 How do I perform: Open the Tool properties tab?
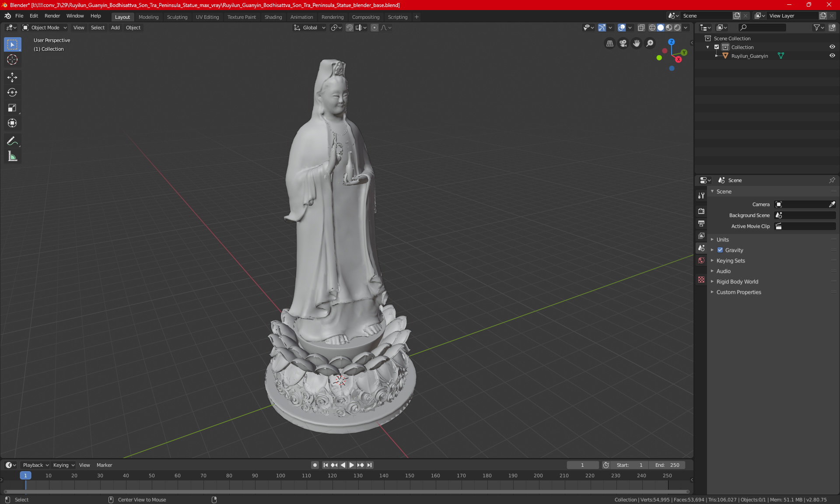[x=701, y=196]
